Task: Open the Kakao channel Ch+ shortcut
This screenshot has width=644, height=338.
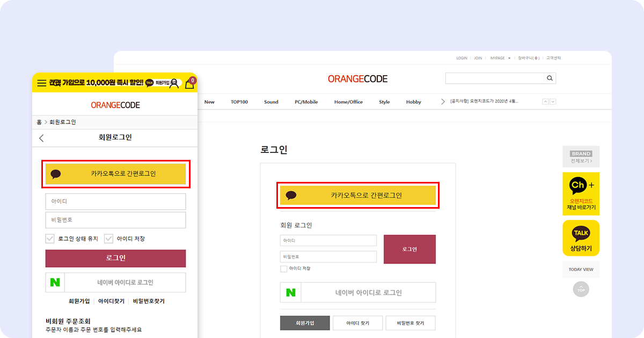Action: coord(581,194)
